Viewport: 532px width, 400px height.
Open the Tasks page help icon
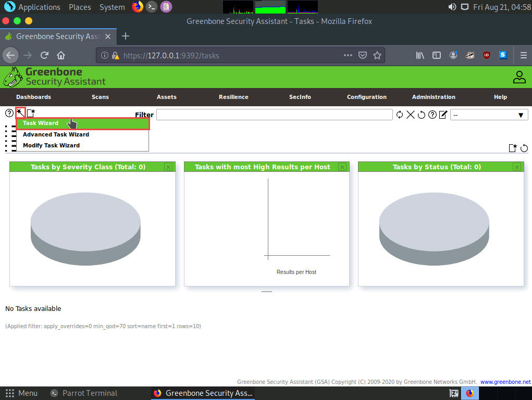point(9,113)
